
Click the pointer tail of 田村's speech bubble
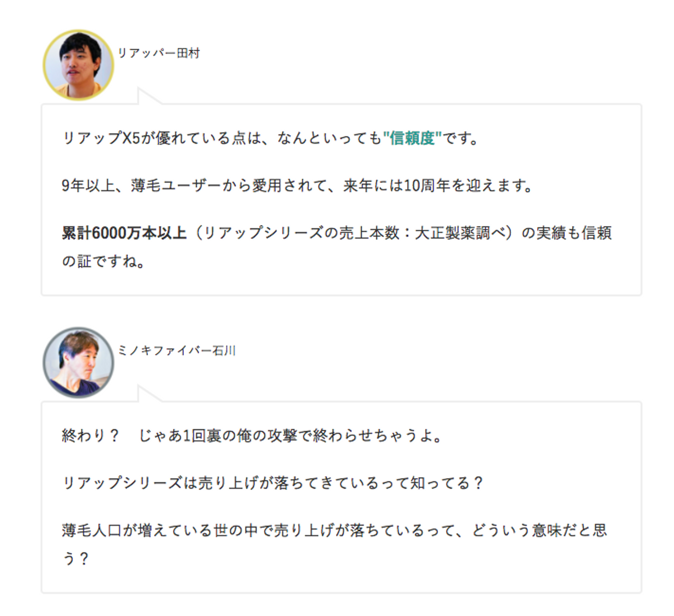pos(148,96)
